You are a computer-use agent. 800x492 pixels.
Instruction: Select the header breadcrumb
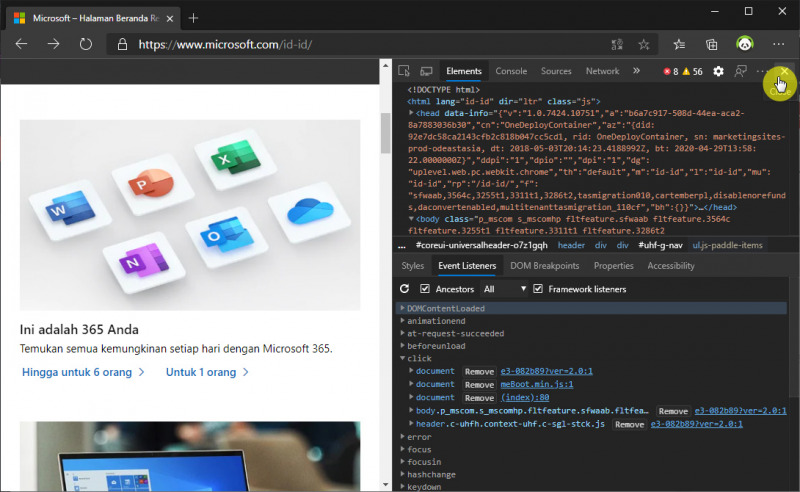571,245
